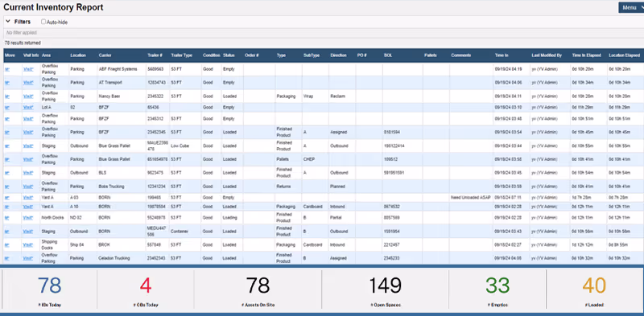Sort by the SubType column header
The height and width of the screenshot is (316, 644).
pos(311,55)
